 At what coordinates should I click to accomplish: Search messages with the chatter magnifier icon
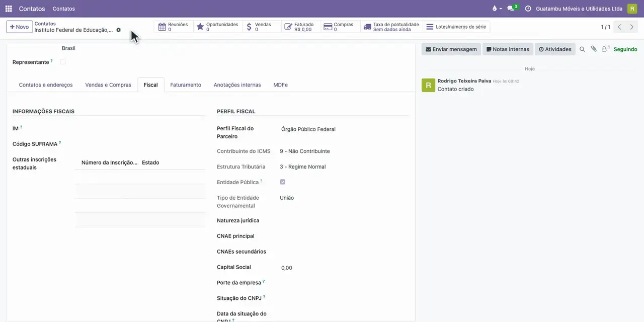(582, 49)
